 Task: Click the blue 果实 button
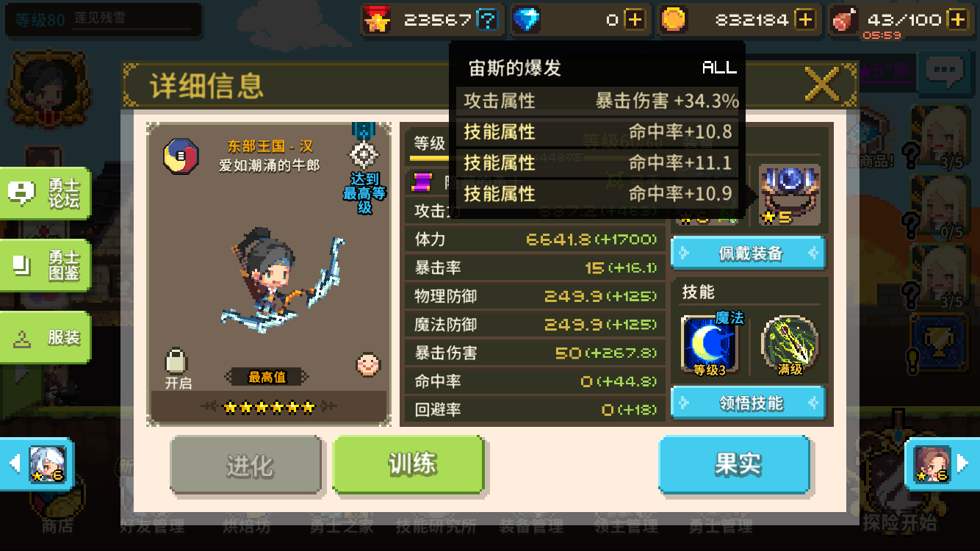pyautogui.click(x=735, y=465)
